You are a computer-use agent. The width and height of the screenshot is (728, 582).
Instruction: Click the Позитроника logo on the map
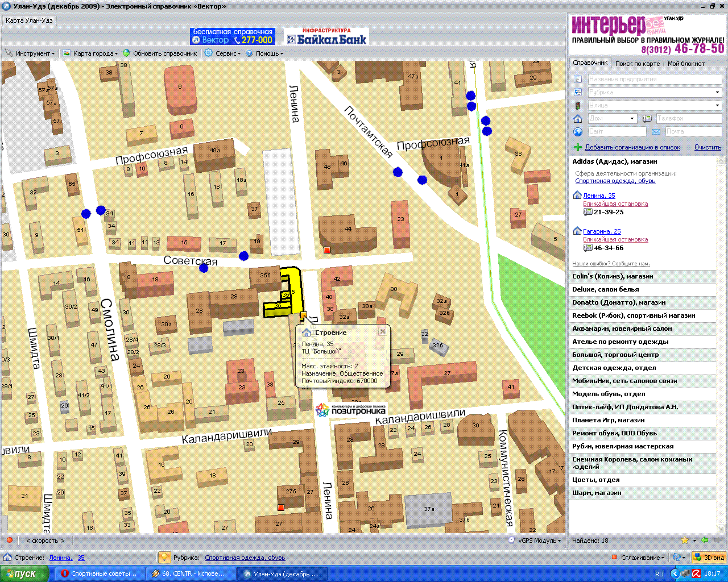pos(350,410)
